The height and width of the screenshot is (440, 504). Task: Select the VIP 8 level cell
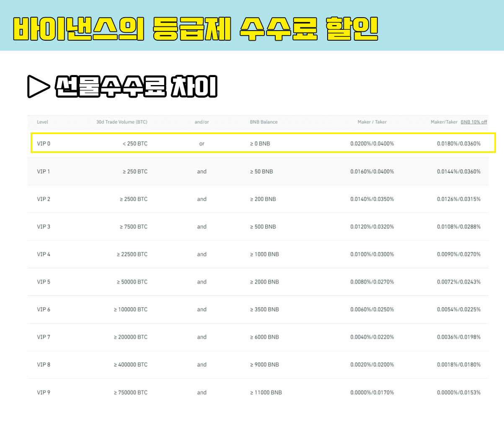44,365
